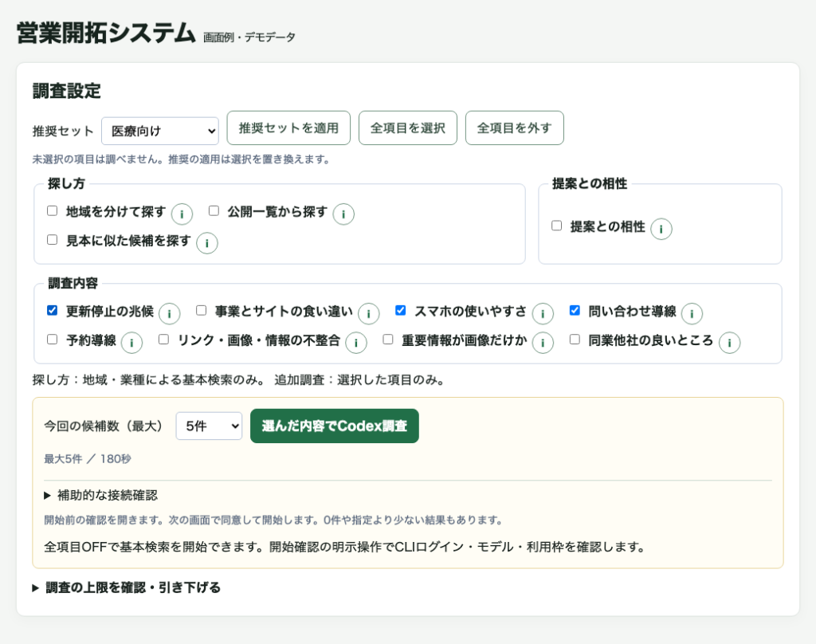Image resolution: width=816 pixels, height=644 pixels.
Task: Click the 推奨セットを適用 button
Action: (288, 128)
